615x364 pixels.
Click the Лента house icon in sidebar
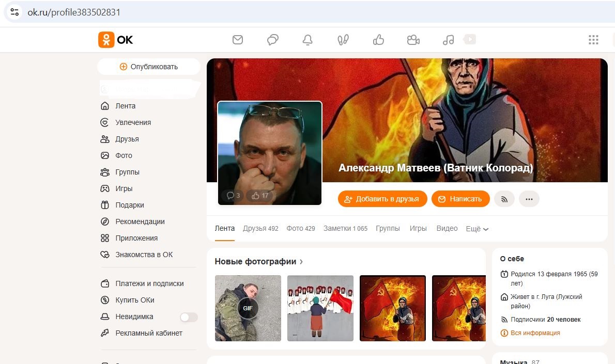tap(105, 106)
